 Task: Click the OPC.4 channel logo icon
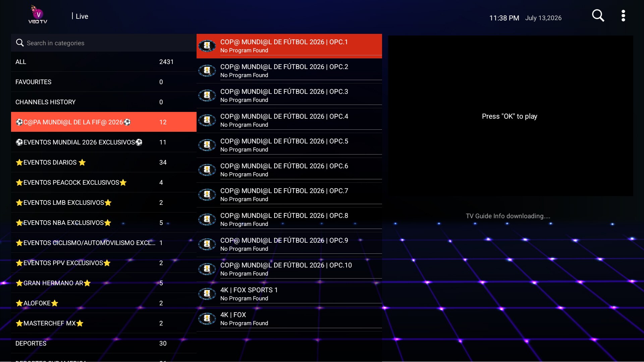click(207, 120)
